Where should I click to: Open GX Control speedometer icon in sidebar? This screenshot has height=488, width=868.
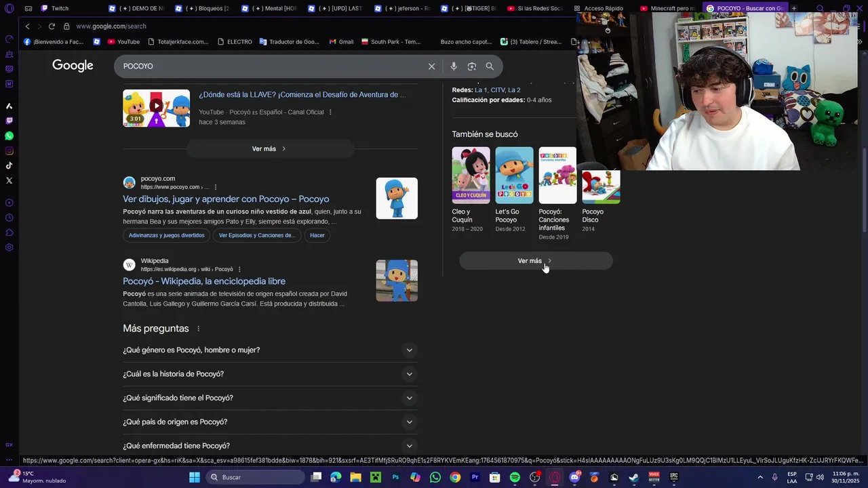(x=9, y=39)
